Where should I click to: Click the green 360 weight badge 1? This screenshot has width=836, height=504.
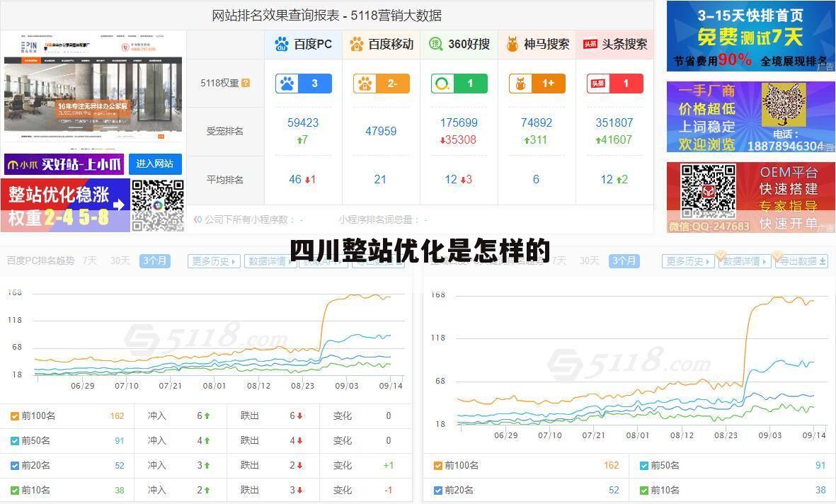click(459, 84)
